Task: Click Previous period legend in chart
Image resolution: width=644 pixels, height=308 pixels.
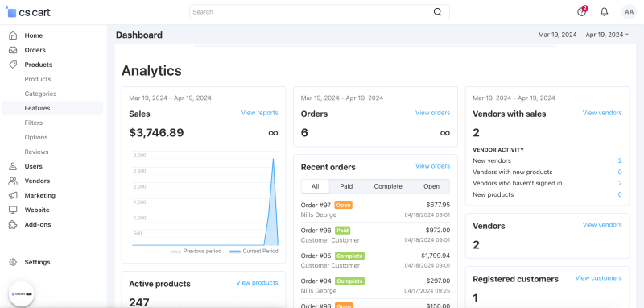Action: (196, 251)
